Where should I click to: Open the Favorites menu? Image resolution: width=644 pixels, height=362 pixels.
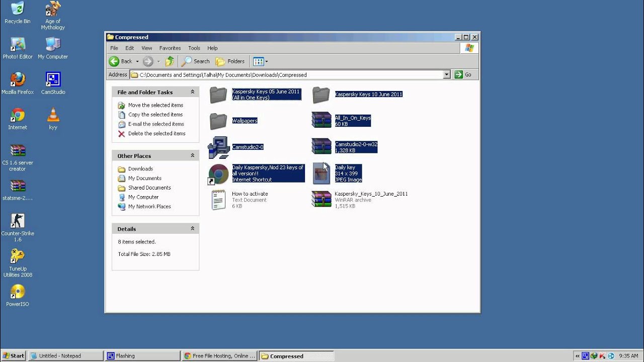click(170, 48)
